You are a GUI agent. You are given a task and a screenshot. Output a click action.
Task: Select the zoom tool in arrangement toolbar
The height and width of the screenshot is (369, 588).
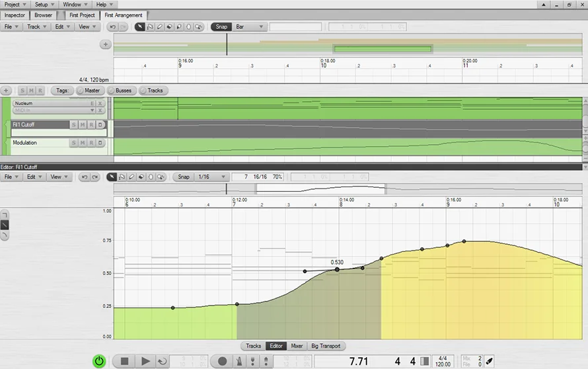click(198, 27)
